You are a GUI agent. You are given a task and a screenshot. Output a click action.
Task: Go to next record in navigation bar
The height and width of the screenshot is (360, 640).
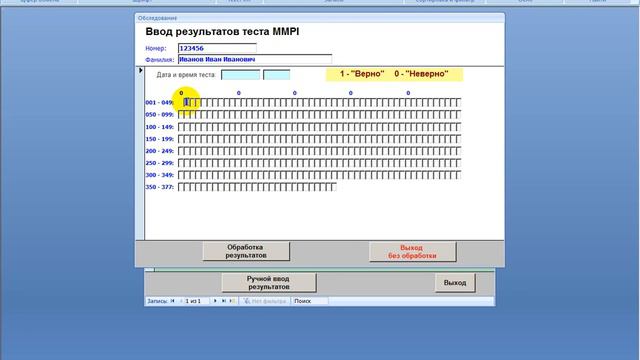click(x=215, y=301)
